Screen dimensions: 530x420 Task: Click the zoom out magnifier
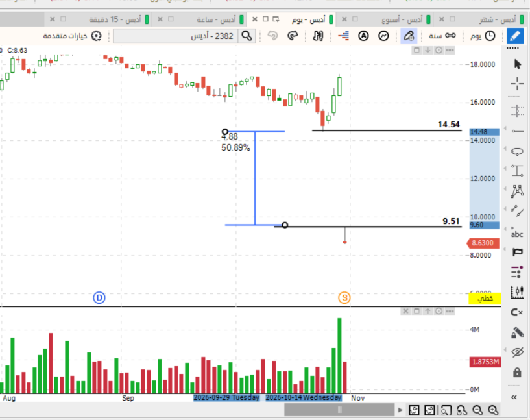pos(477,410)
